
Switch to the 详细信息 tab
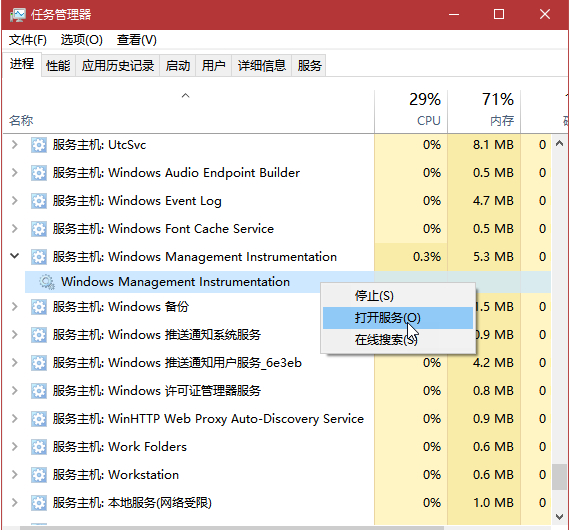tap(261, 66)
